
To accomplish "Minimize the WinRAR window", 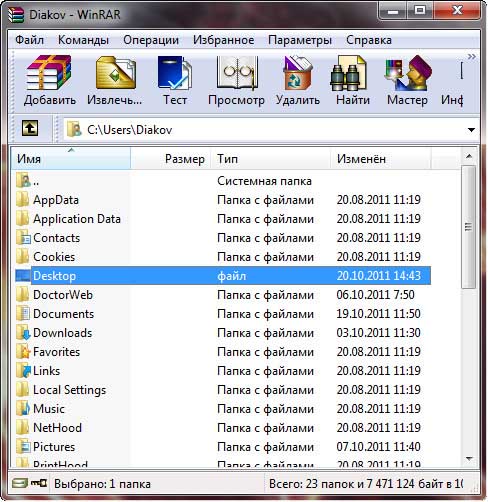I will click(393, 12).
